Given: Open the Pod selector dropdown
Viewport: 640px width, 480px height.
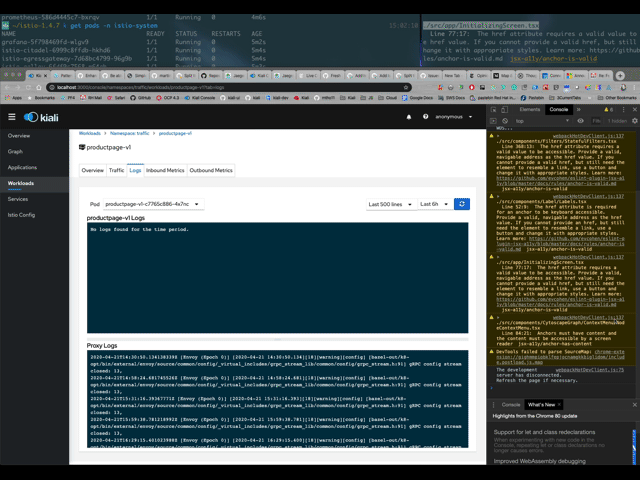Looking at the screenshot, I should [x=153, y=204].
